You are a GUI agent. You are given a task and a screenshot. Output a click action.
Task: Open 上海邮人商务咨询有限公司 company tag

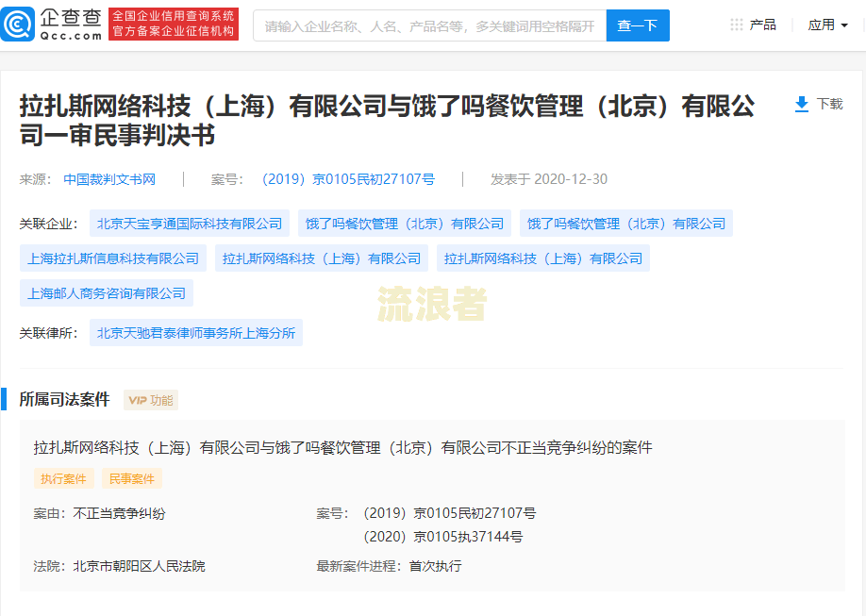tap(107, 292)
